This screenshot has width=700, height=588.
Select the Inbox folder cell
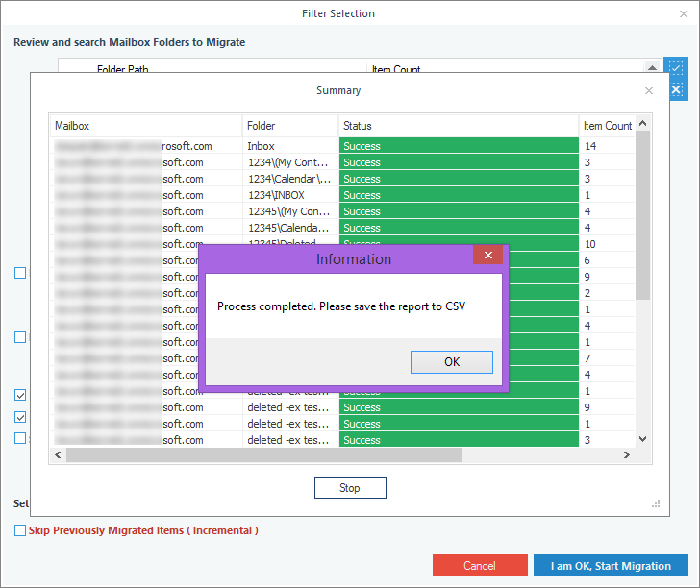[290, 146]
